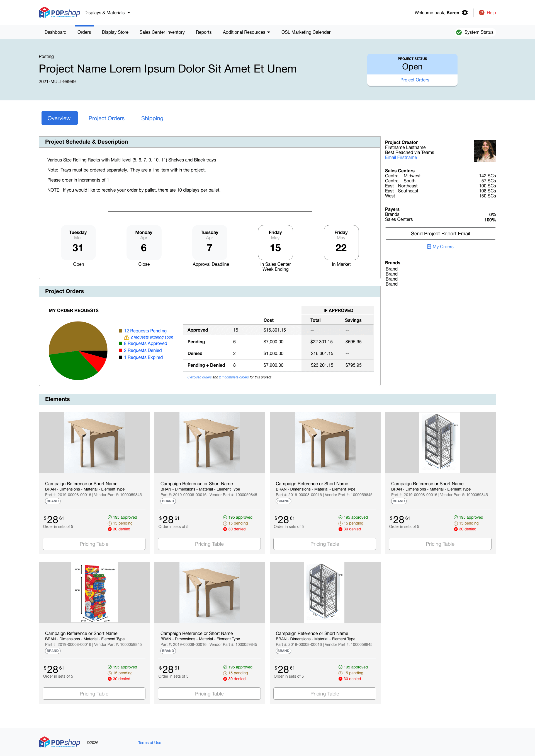Click the May 15 In Sales Center date card
The width and height of the screenshot is (535, 756).
(275, 243)
